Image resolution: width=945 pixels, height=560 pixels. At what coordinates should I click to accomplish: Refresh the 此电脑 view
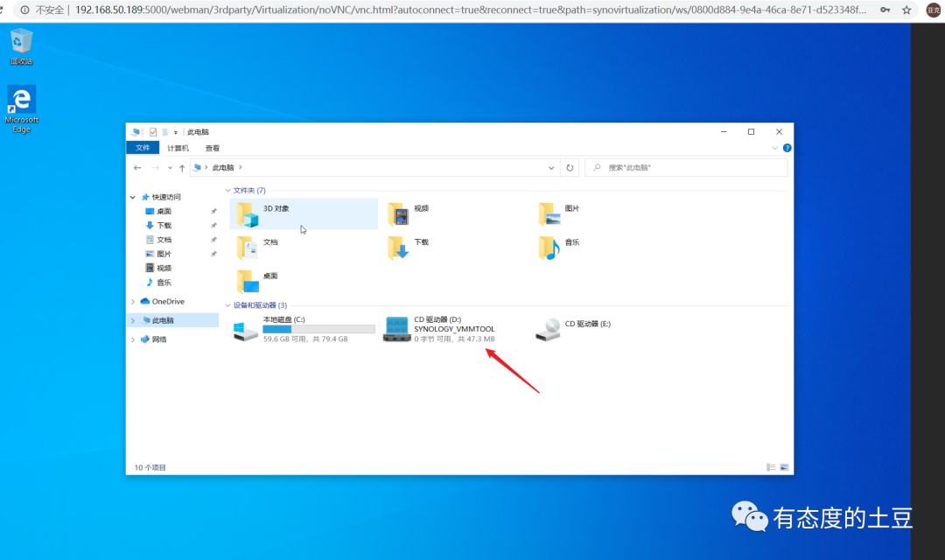[570, 168]
